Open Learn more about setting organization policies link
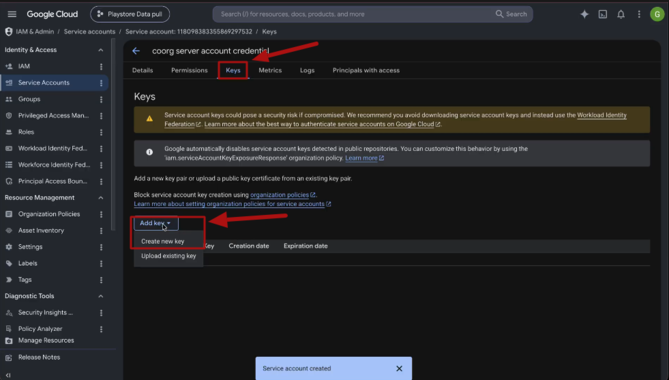Screen dimensions: 669x380 [x=232, y=204]
